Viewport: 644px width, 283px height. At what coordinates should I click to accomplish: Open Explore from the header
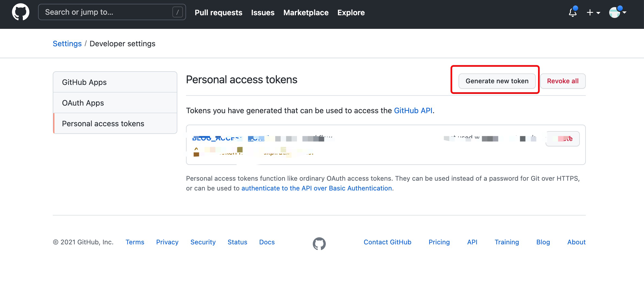[351, 13]
